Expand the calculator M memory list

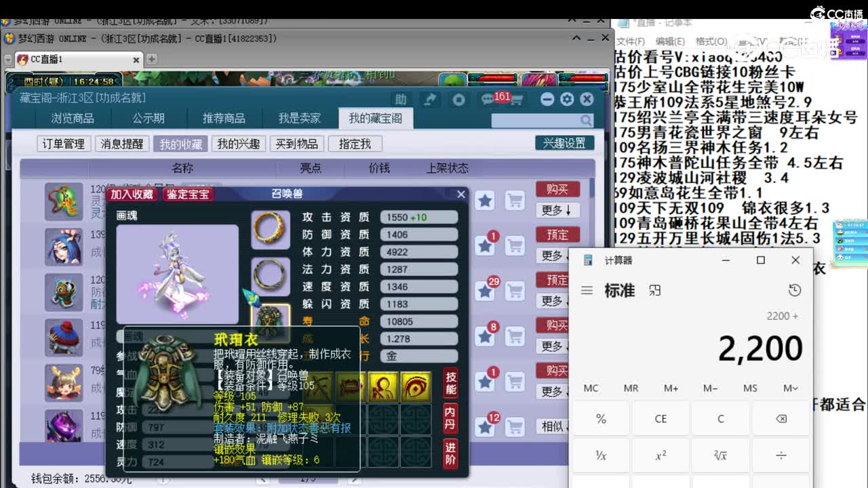791,388
